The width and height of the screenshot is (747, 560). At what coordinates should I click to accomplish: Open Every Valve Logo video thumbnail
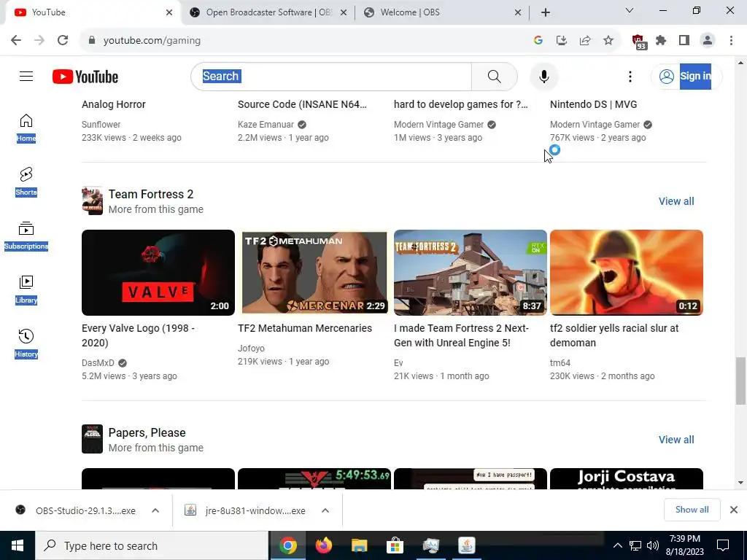click(158, 273)
